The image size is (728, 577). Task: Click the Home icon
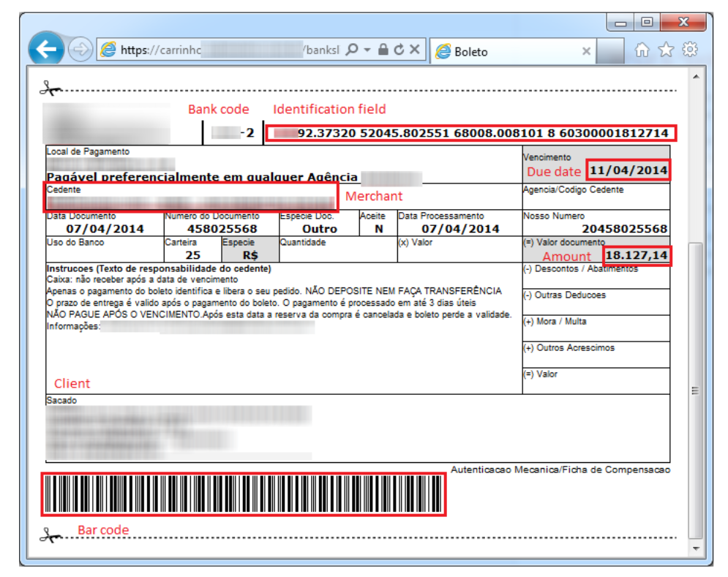tap(642, 50)
